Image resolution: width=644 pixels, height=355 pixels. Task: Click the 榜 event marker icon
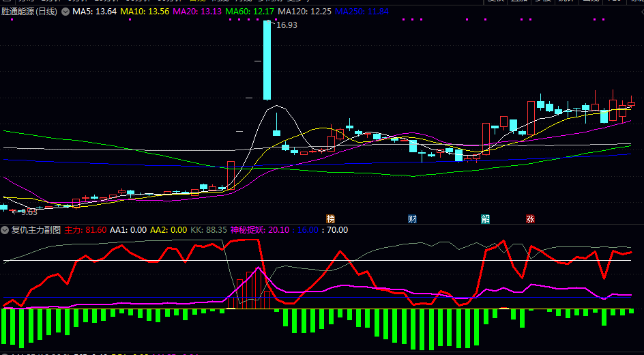pos(331,219)
